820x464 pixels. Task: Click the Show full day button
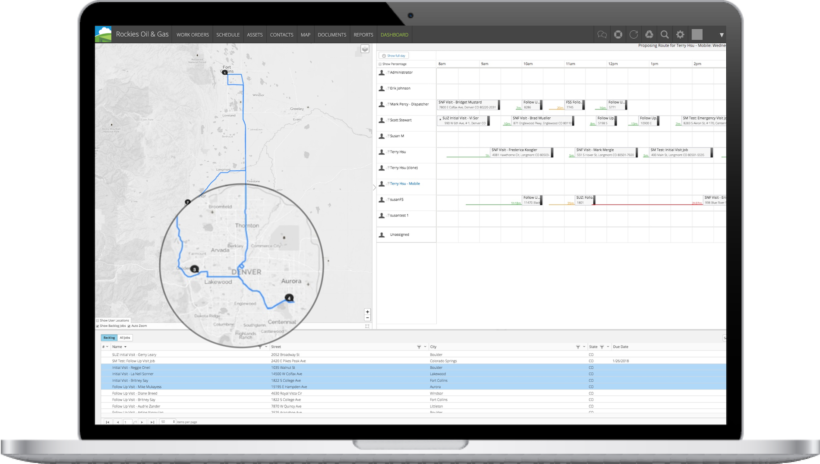(x=394, y=55)
